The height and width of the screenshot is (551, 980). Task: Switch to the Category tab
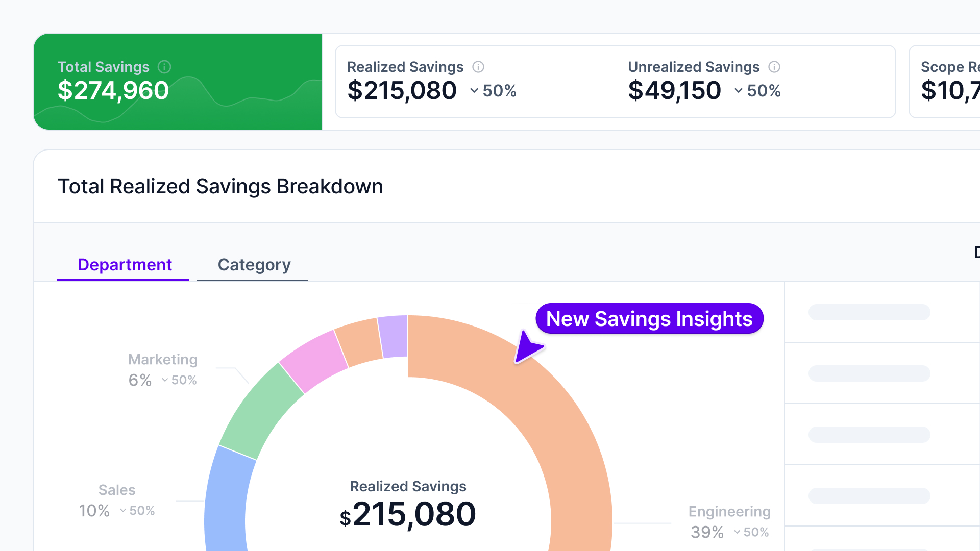(254, 264)
